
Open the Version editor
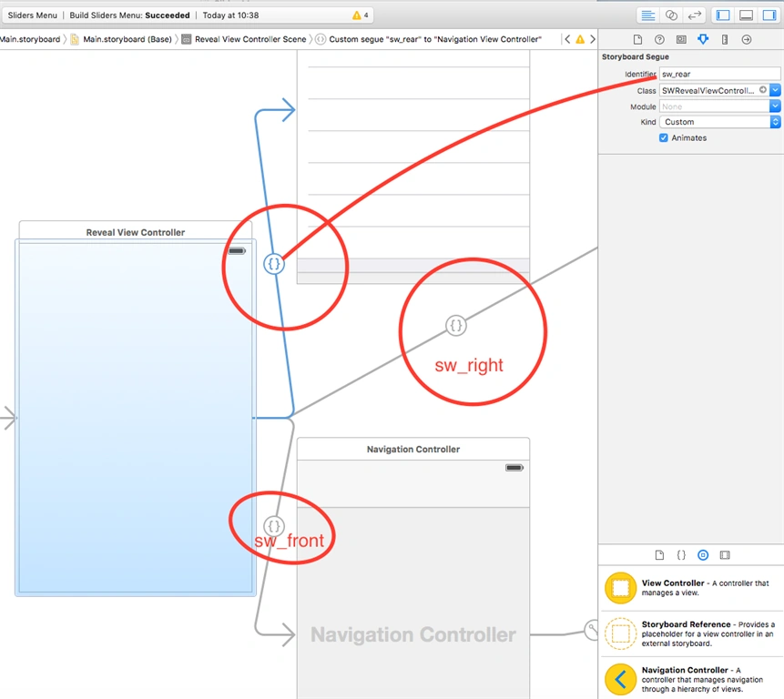[x=694, y=15]
